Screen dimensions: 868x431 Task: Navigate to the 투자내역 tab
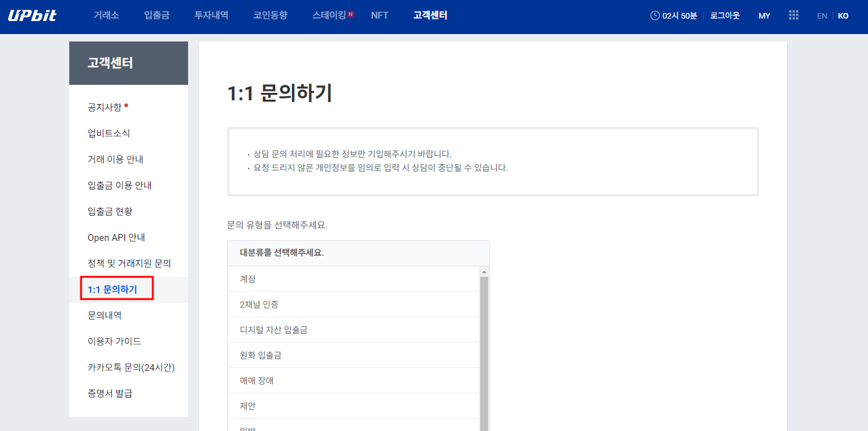[210, 15]
